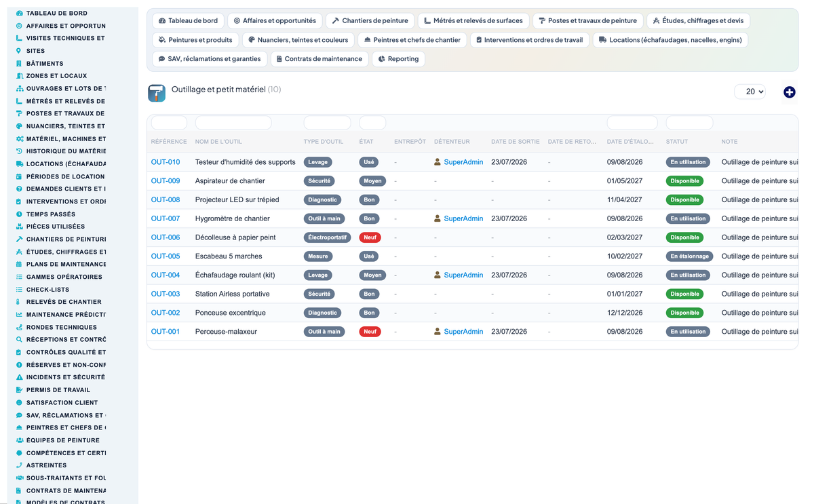Click the Périodes de location icon
This screenshot has width=814, height=504.
[x=19, y=176]
